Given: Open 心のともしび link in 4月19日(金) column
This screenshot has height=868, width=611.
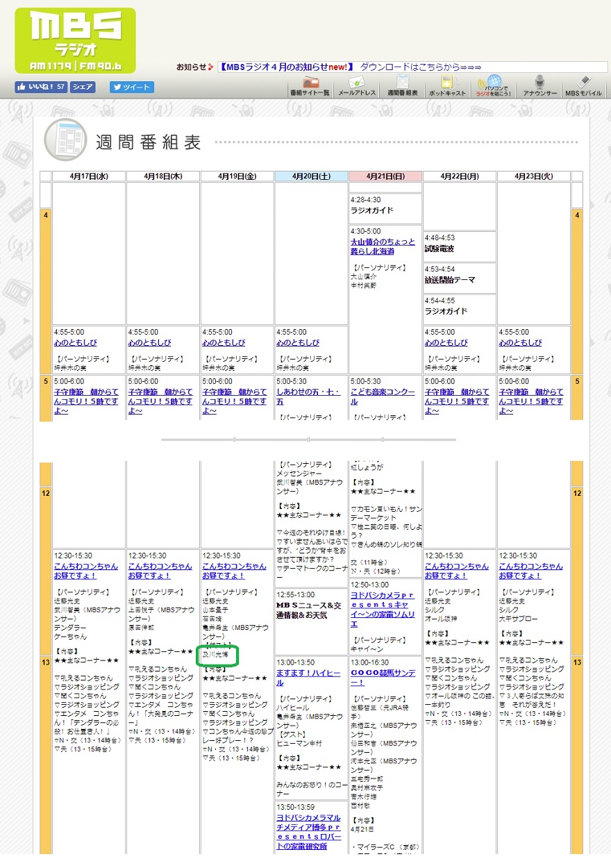Looking at the screenshot, I should pyautogui.click(x=224, y=342).
